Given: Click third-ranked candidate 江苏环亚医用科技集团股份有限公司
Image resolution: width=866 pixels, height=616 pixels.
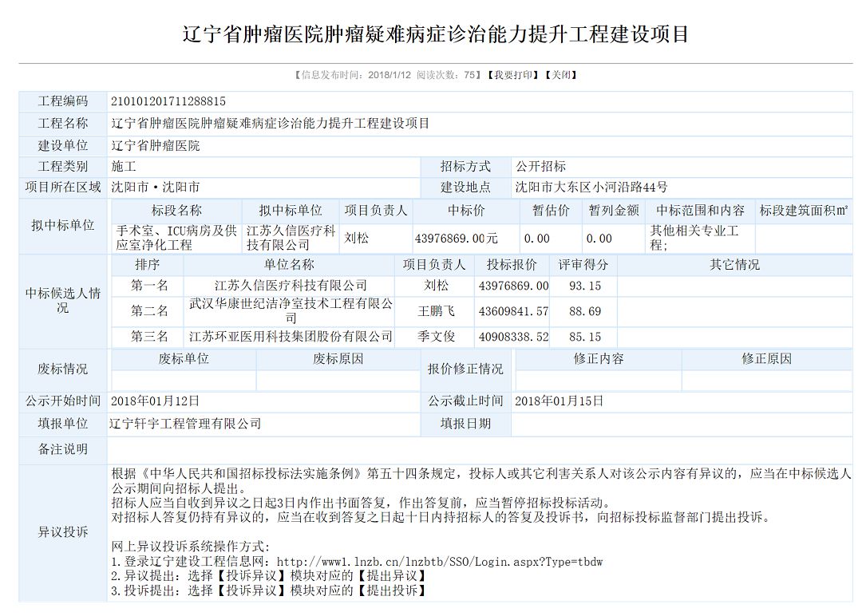Looking at the screenshot, I should [291, 337].
